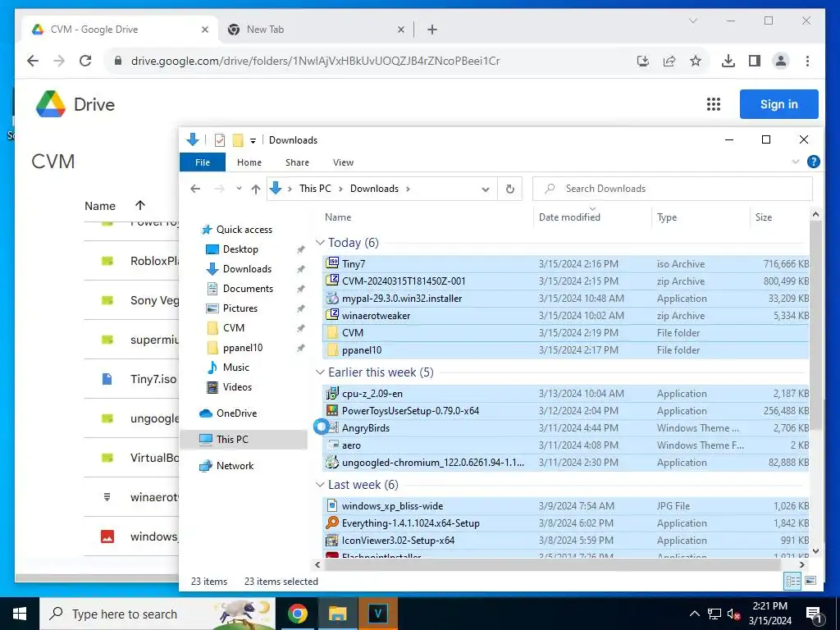The image size is (840, 630).
Task: Click the muted volume tray icon
Action: tap(733, 614)
